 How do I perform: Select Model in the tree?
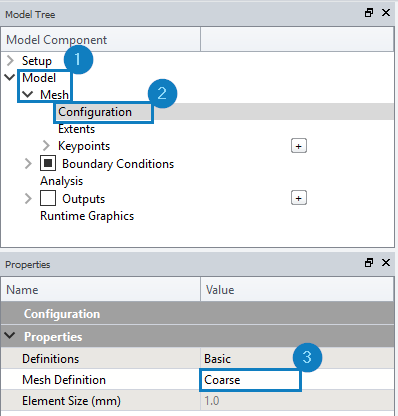[x=39, y=78]
